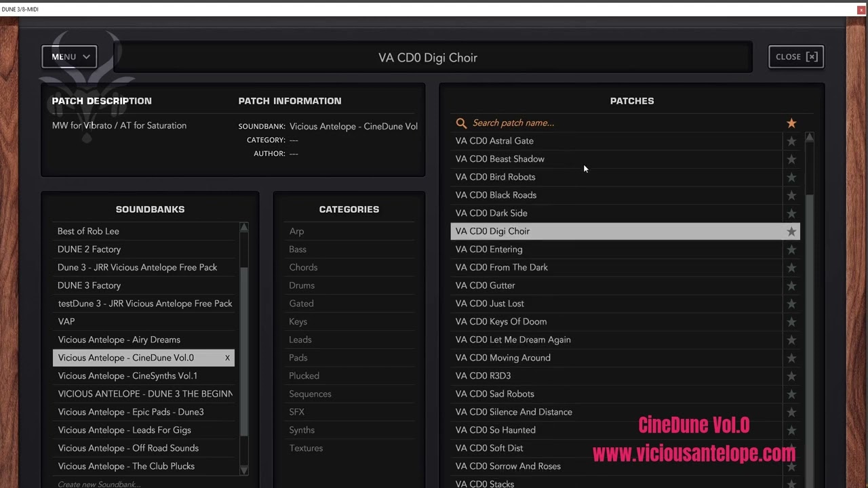Open Vicious Antelope - Epic Pads - Dune3

coord(144,412)
